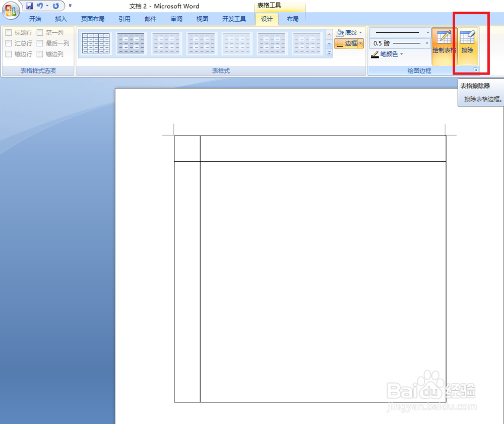This screenshot has height=424, width=504.
Task: Select the 设计 table tools tab
Action: point(267,19)
